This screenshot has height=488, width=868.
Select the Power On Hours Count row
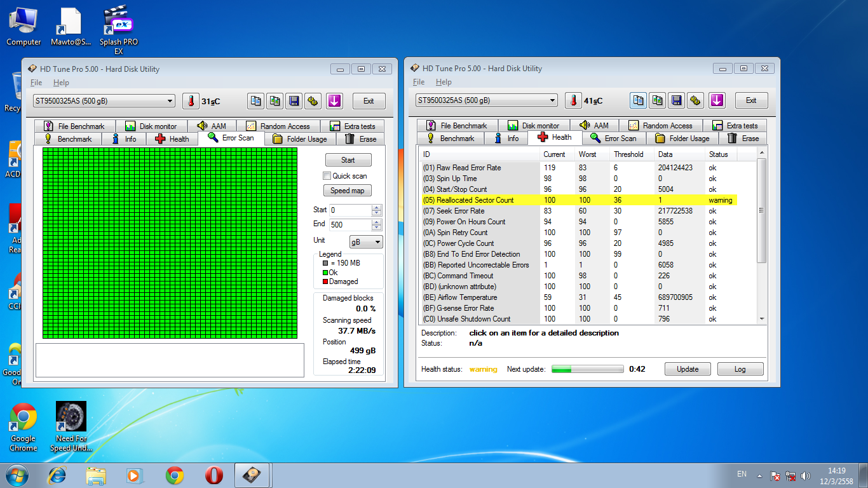(x=579, y=222)
